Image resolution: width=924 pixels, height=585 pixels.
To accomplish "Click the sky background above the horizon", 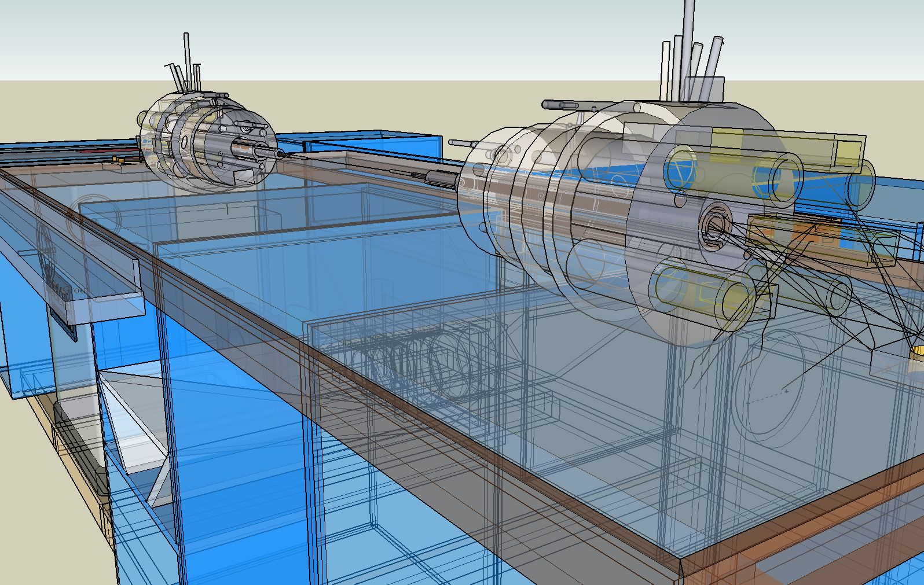I will [x=405, y=35].
